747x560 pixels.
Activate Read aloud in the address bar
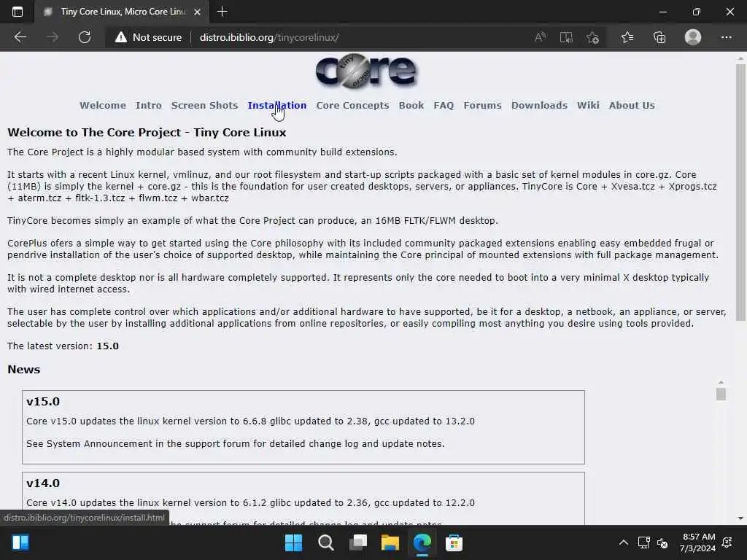point(540,37)
